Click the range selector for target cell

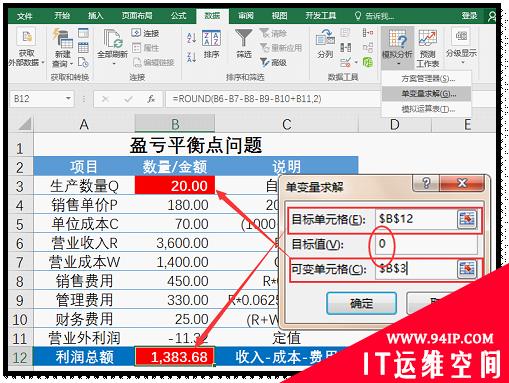tap(467, 219)
